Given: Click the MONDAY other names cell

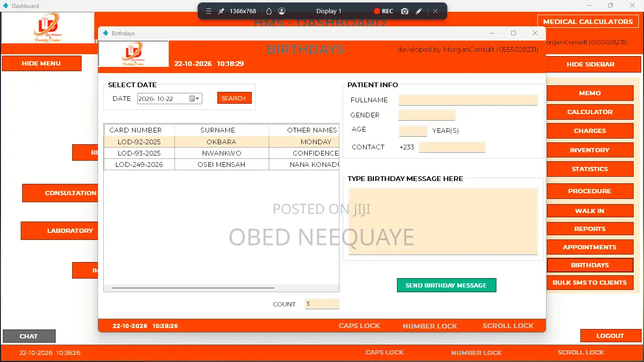Looking at the screenshot, I should (304, 141).
